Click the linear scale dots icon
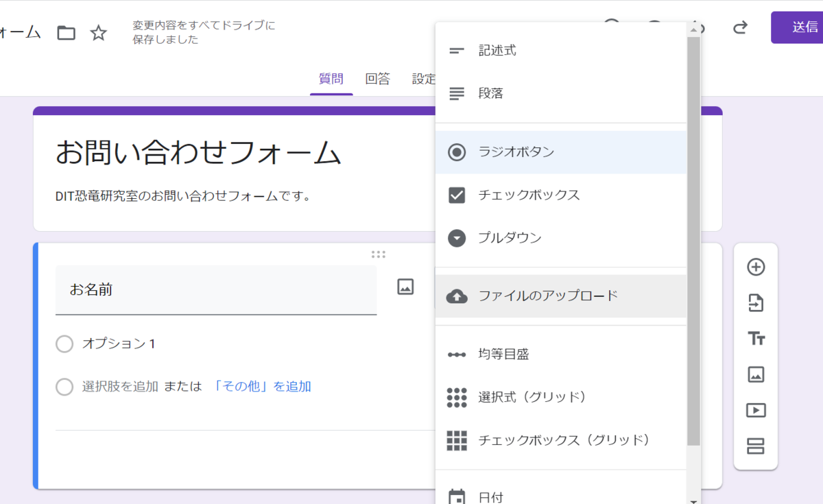This screenshot has height=504, width=823. click(457, 355)
